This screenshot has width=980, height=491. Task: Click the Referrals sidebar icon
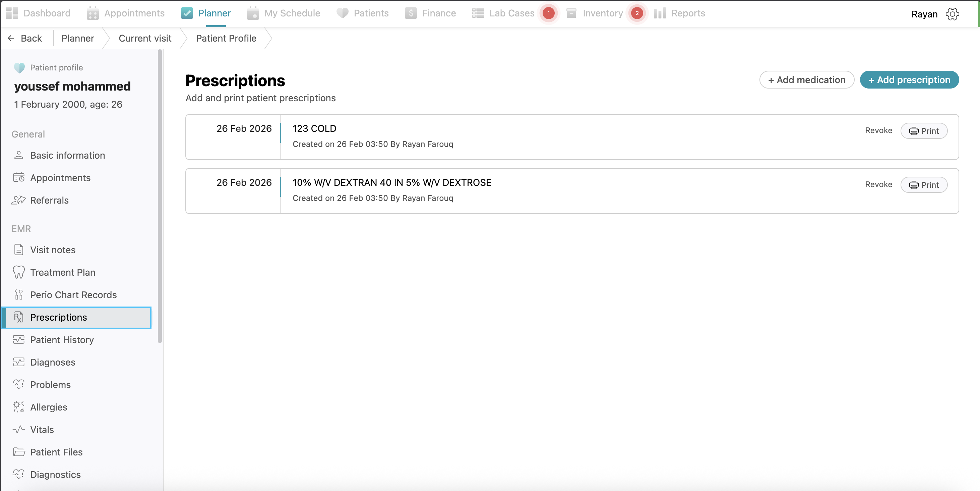19,200
